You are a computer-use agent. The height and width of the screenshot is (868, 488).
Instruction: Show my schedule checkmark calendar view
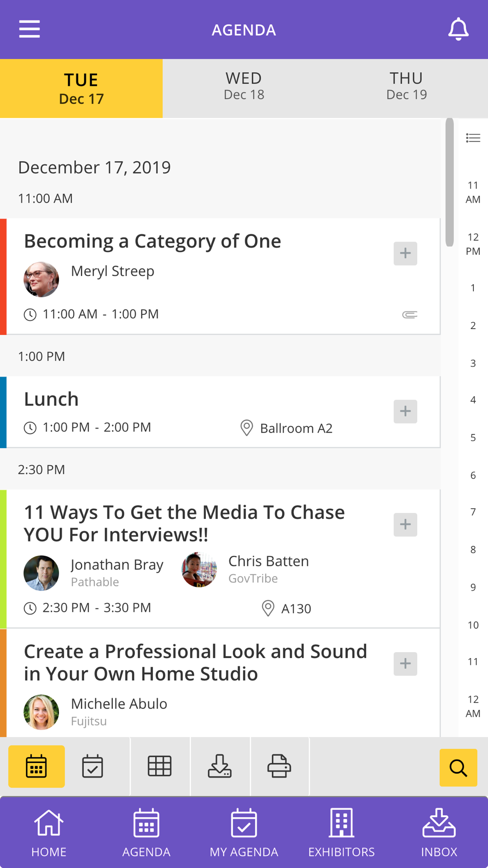pos(92,766)
